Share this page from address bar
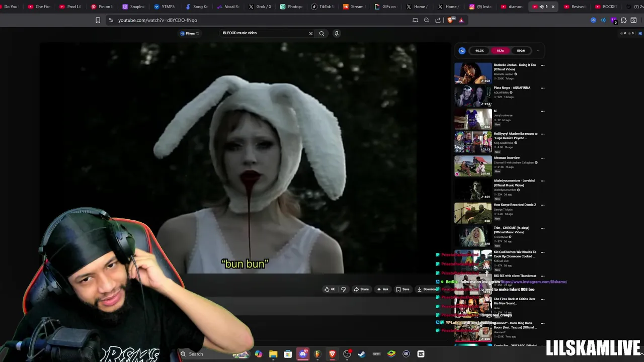Image resolution: width=644 pixels, height=362 pixels. click(438, 20)
